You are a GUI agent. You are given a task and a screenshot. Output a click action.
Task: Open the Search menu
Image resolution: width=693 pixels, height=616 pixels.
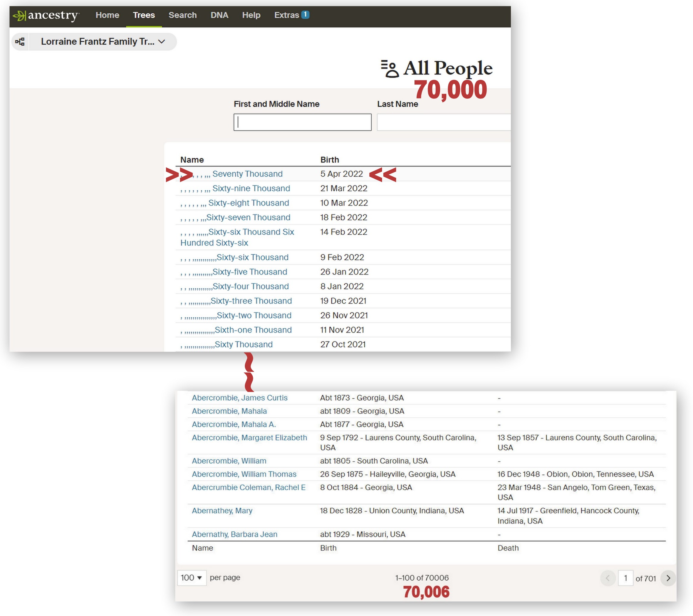(x=182, y=15)
